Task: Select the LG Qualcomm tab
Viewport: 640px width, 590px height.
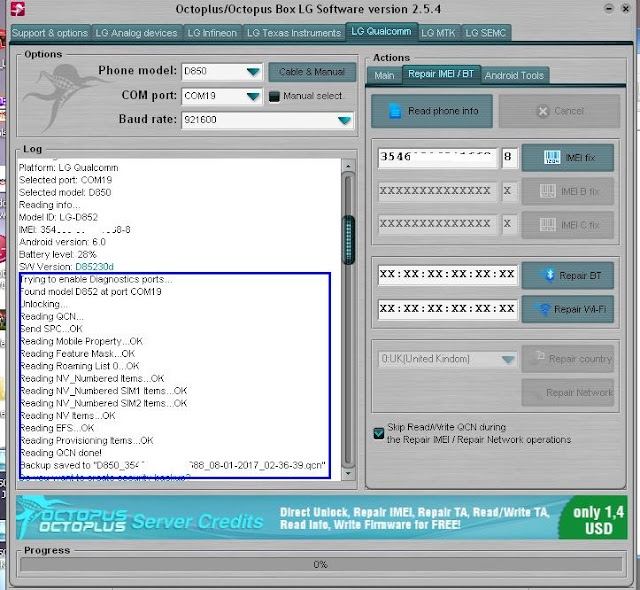Action: pos(381,31)
